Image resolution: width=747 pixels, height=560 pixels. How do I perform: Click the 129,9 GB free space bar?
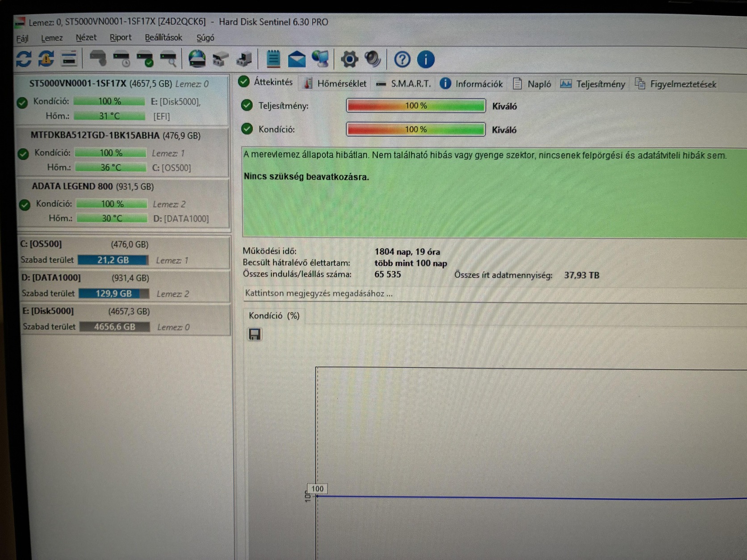114,293
